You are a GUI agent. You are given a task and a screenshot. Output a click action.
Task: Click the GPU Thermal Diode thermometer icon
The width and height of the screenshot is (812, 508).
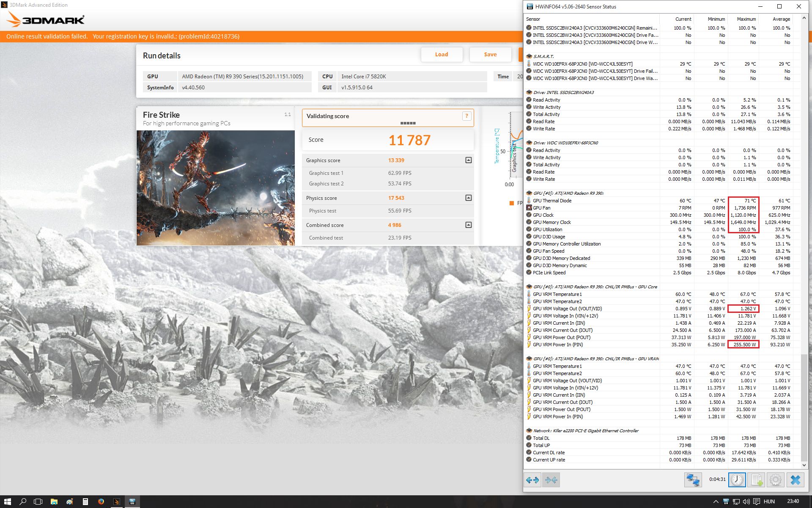(529, 201)
